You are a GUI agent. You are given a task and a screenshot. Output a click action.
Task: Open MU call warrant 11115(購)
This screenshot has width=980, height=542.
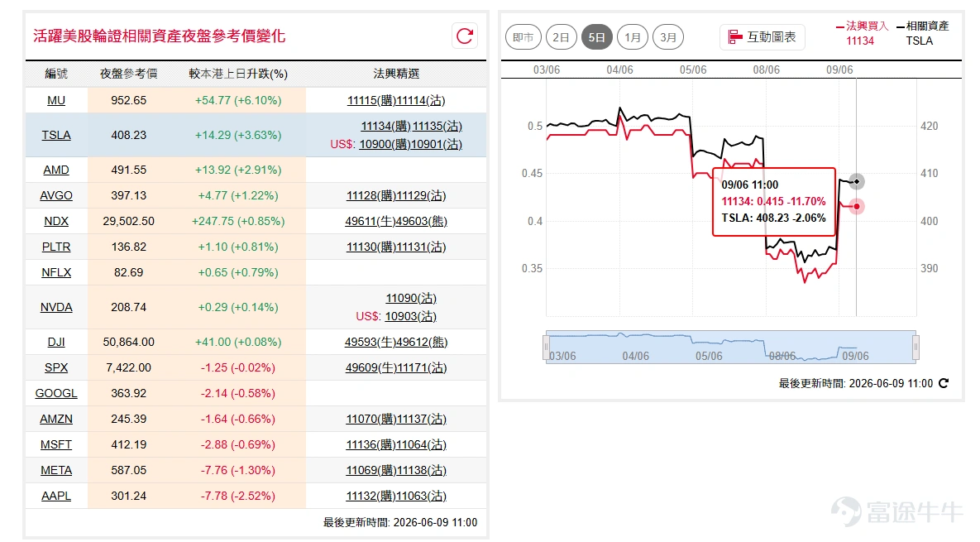click(372, 101)
